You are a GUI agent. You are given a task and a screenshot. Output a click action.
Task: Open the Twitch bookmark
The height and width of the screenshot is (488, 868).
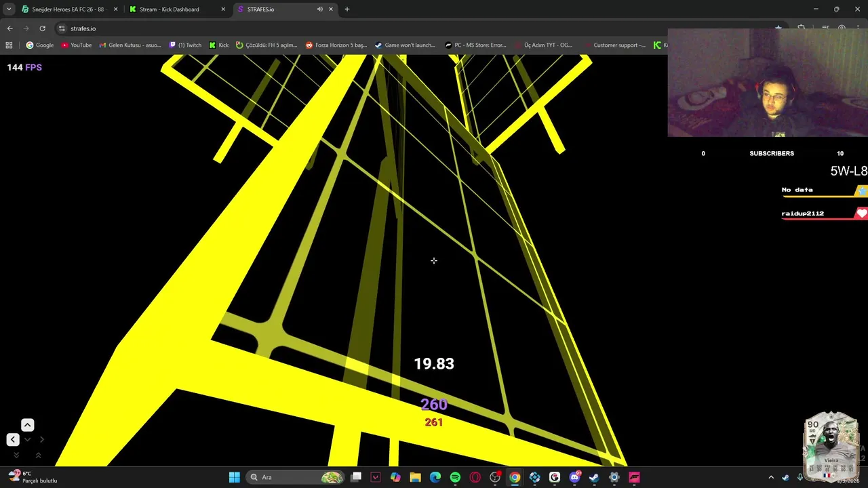pos(185,45)
